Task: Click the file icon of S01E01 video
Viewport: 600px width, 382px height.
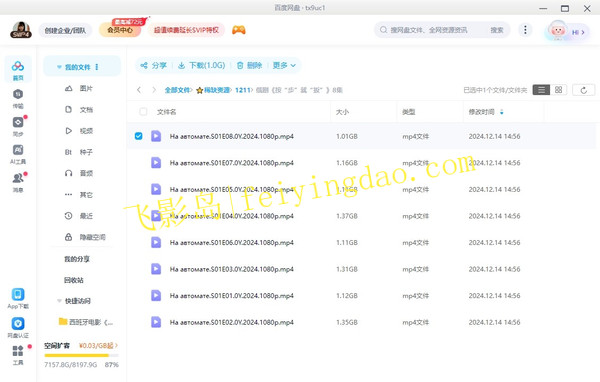Action: pyautogui.click(x=156, y=295)
